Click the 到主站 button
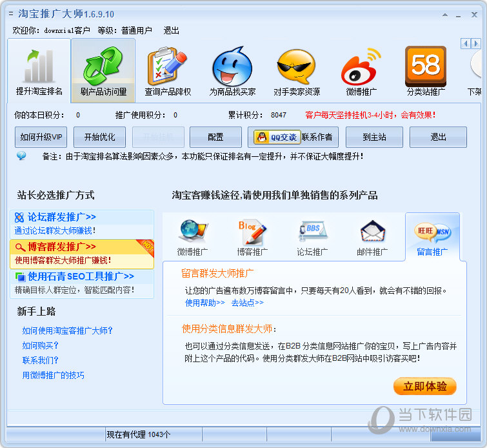Image resolution: width=487 pixels, height=448 pixels. pos(374,137)
